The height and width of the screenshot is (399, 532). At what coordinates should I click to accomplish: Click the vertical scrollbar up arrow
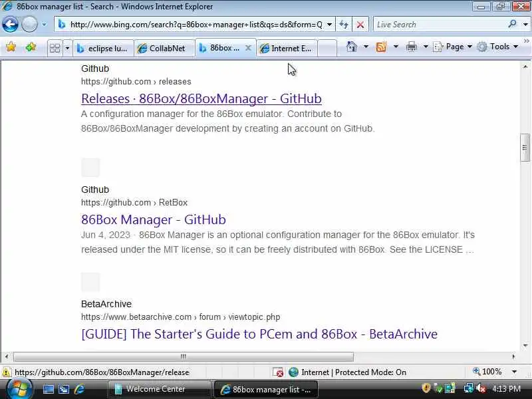525,67
